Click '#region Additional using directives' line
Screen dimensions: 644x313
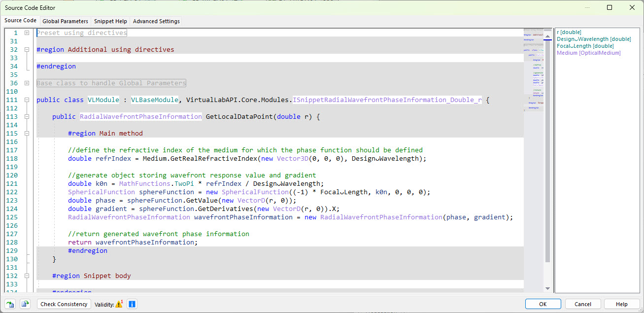tap(105, 49)
